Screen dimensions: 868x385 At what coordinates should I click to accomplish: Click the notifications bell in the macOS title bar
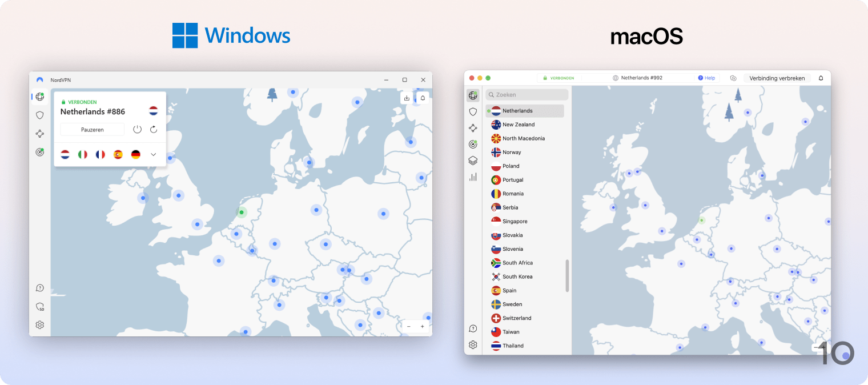coord(821,78)
